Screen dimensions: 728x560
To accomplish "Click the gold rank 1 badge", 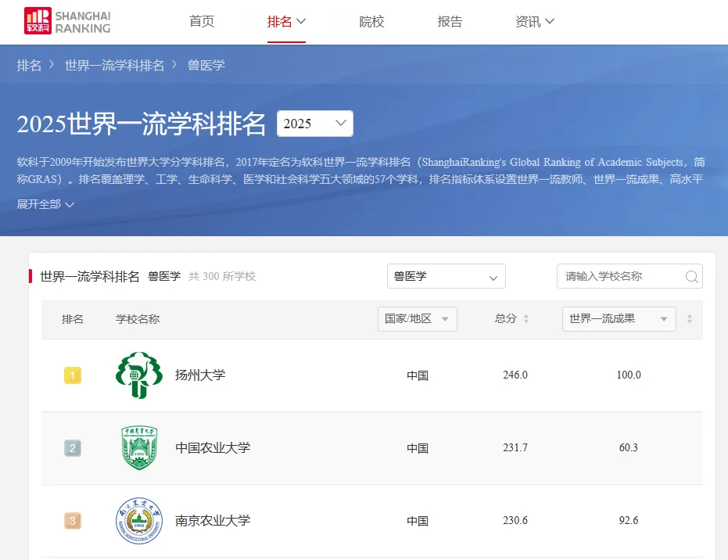I will [x=73, y=375].
